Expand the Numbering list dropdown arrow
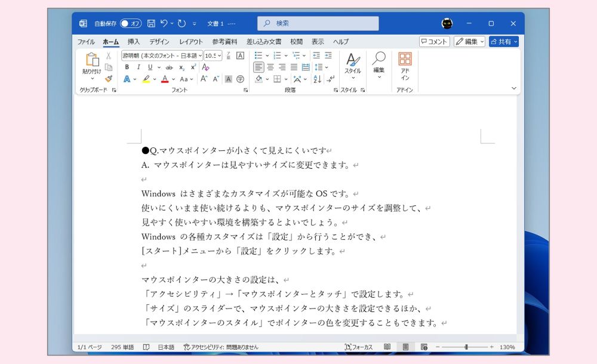Viewport: 597px width, 364px height. click(286, 55)
